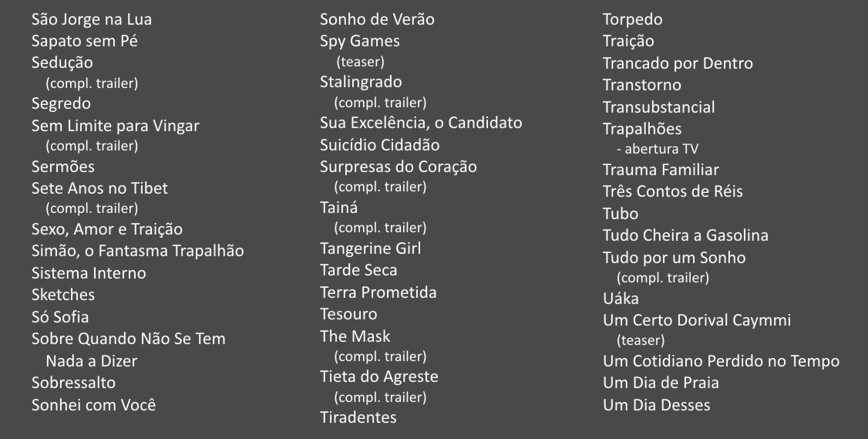Click abertura TV under Trapalhões
868x439 pixels.
point(658,149)
